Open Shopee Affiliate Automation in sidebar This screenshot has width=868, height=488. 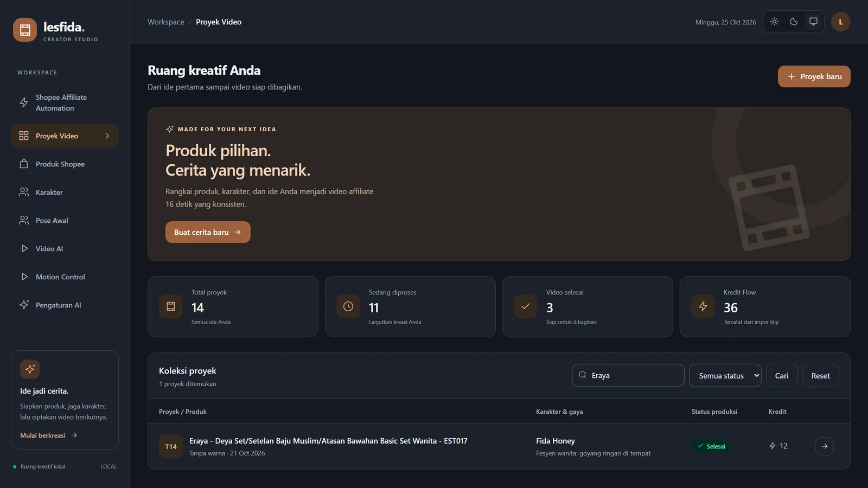tap(65, 102)
